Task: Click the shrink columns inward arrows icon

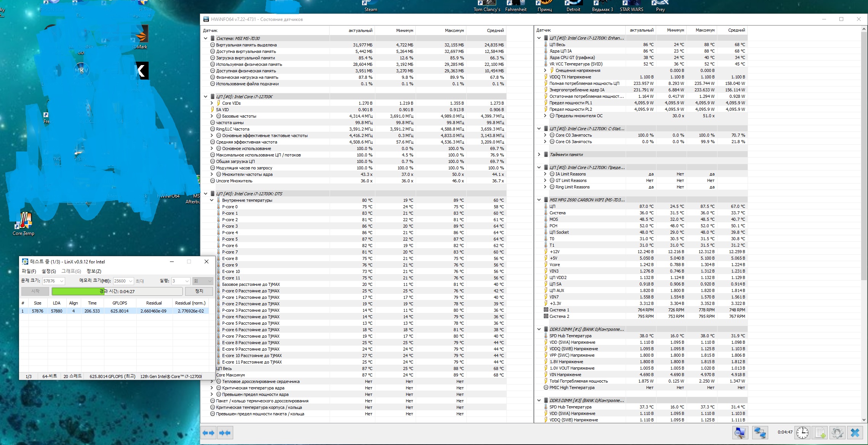Action: point(225,433)
